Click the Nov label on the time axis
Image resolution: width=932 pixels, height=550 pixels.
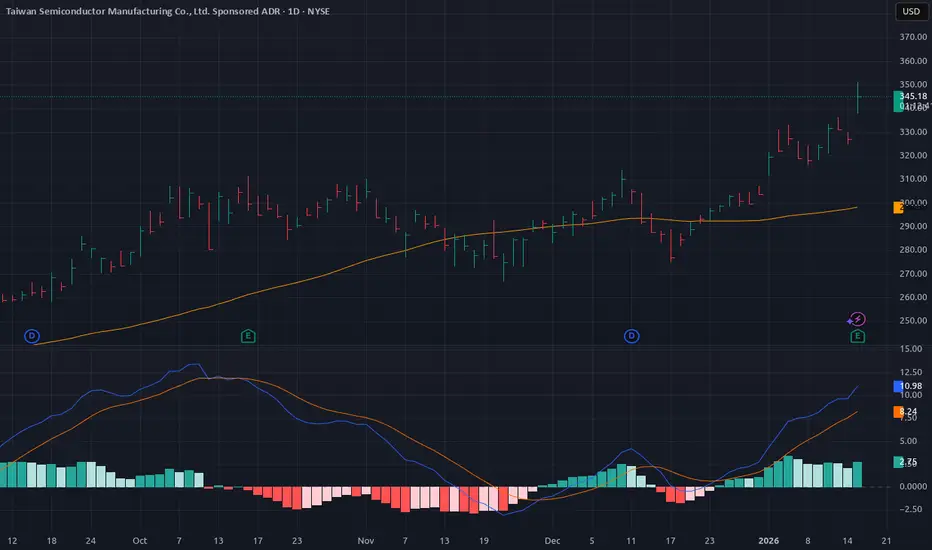366,540
